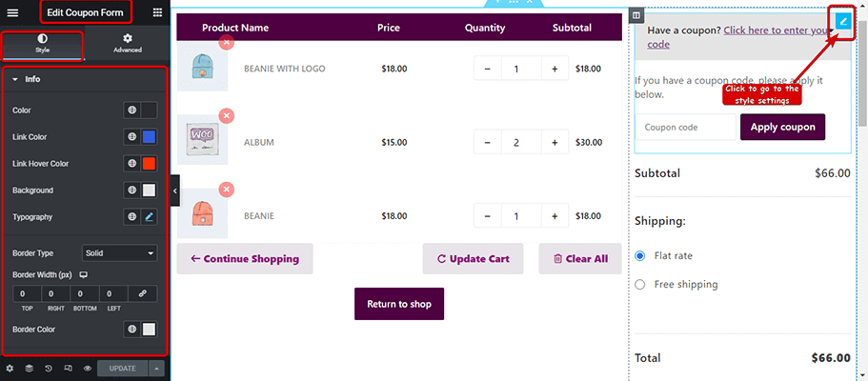The image size is (868, 381).
Task: Expand save options arrow beside Update
Action: [156, 369]
